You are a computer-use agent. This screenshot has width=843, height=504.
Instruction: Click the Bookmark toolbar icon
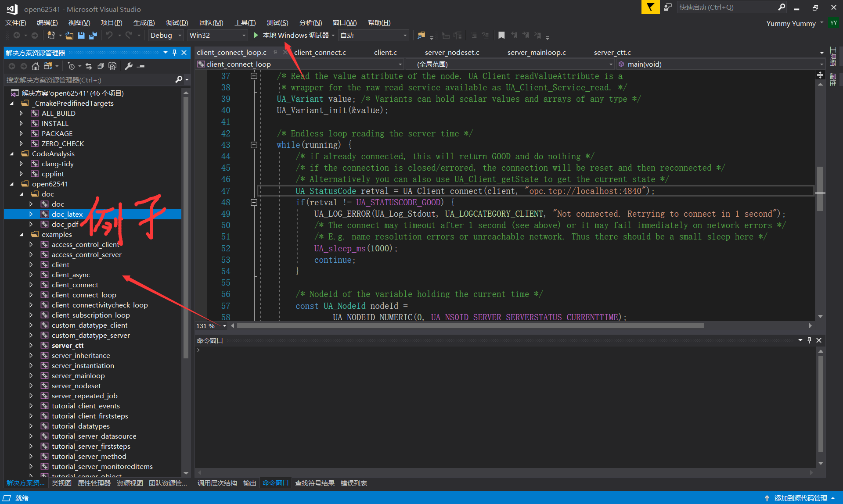(501, 36)
